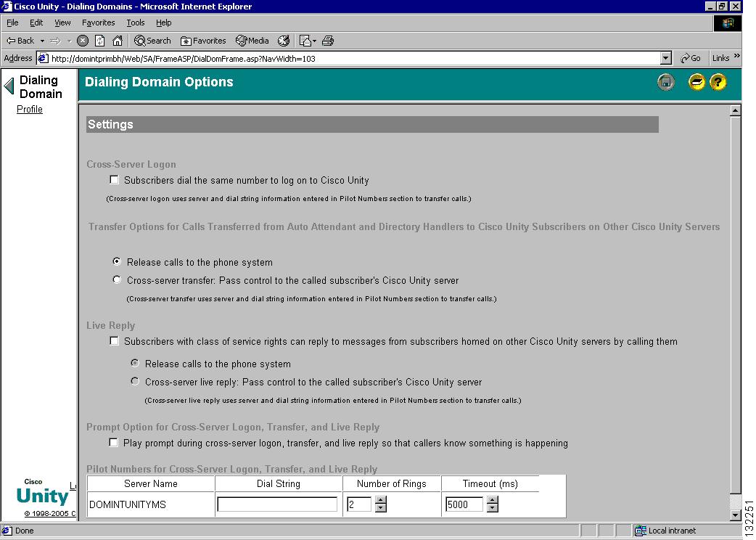The image size is (756, 540).
Task: Open the Help menu
Action: [x=164, y=22]
